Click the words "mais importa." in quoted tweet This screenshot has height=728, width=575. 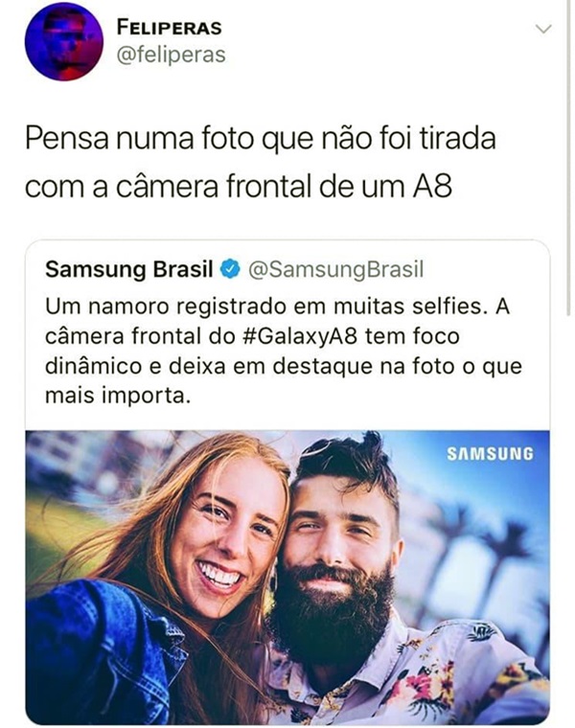coord(118,396)
